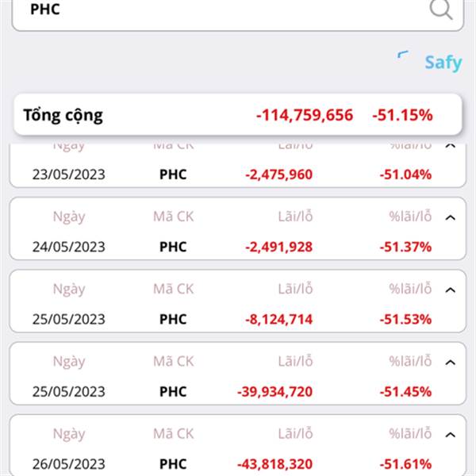This screenshot has width=476, height=476.
Task: Select the 23/05/2023 date entry
Action: tap(69, 175)
